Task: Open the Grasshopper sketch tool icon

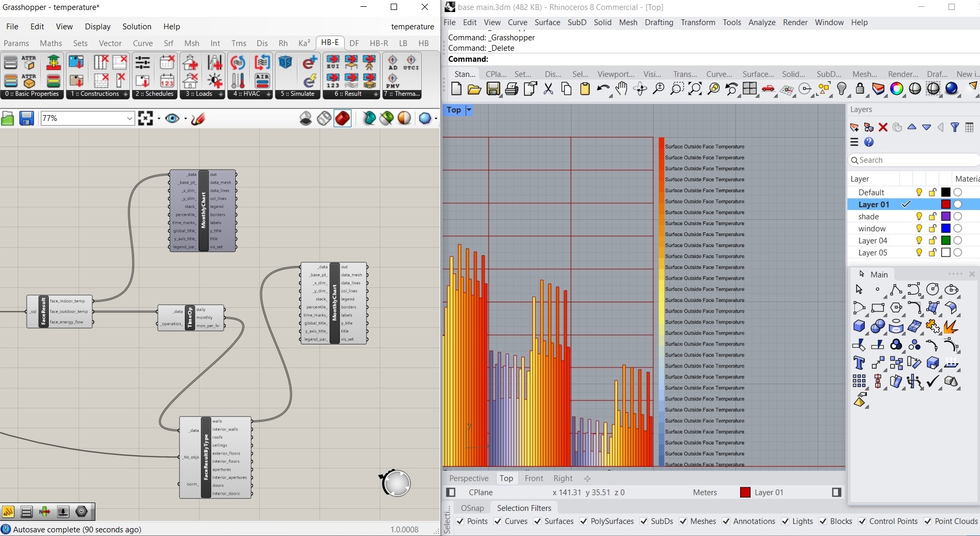Action: click(x=198, y=119)
